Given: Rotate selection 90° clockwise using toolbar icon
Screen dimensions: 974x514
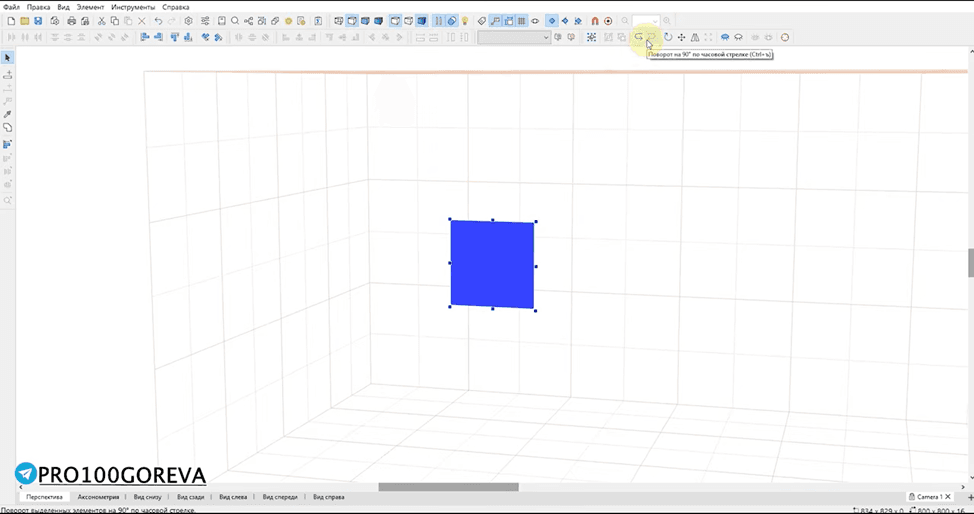Looking at the screenshot, I should [x=650, y=37].
